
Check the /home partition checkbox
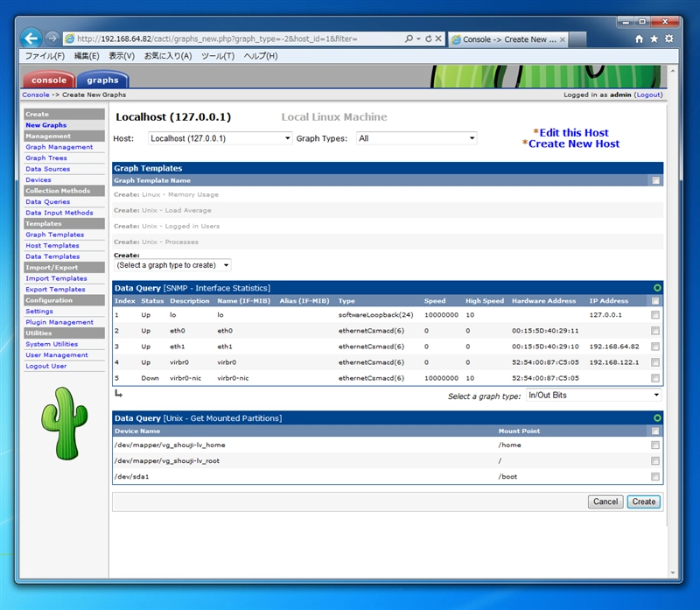(x=655, y=445)
